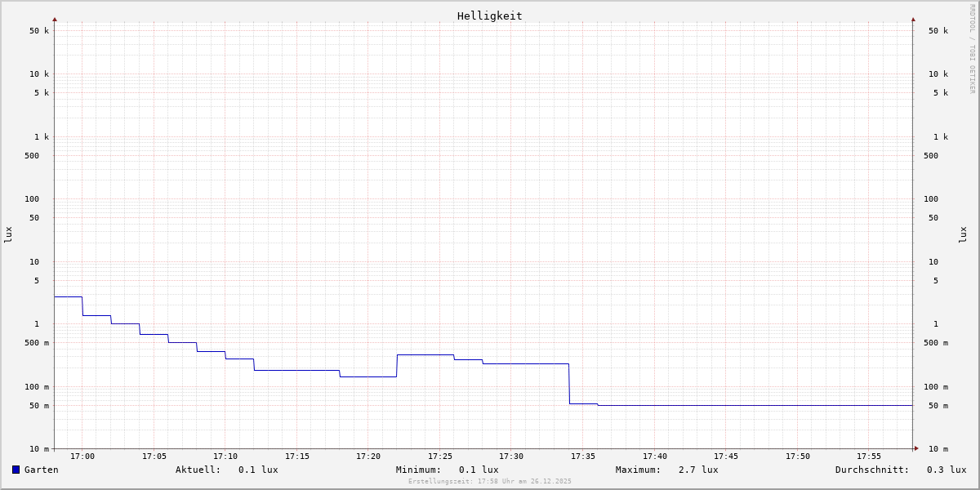Click the Aktuell value 0.1 lux
This screenshot has width=980, height=490.
point(258,470)
